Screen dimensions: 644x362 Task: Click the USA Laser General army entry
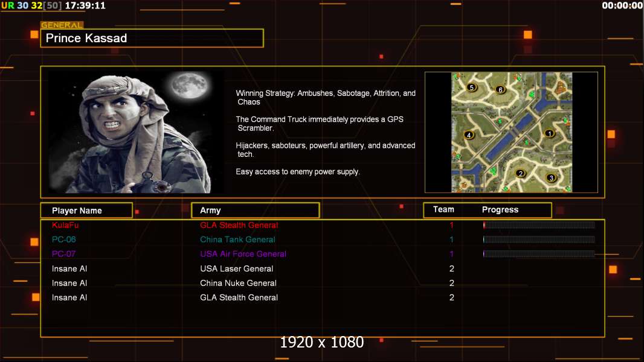coord(237,268)
